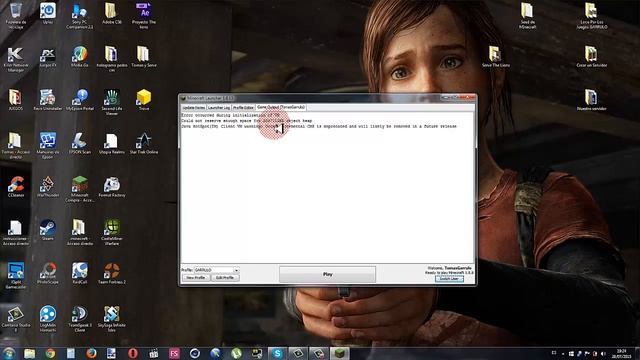
Task: Open the Update Notes tab
Action: coord(194,107)
